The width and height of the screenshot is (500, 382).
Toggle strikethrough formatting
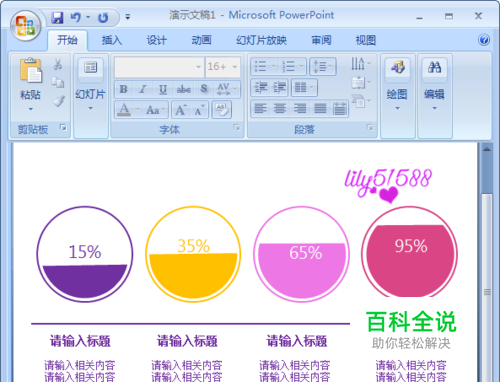(184, 89)
